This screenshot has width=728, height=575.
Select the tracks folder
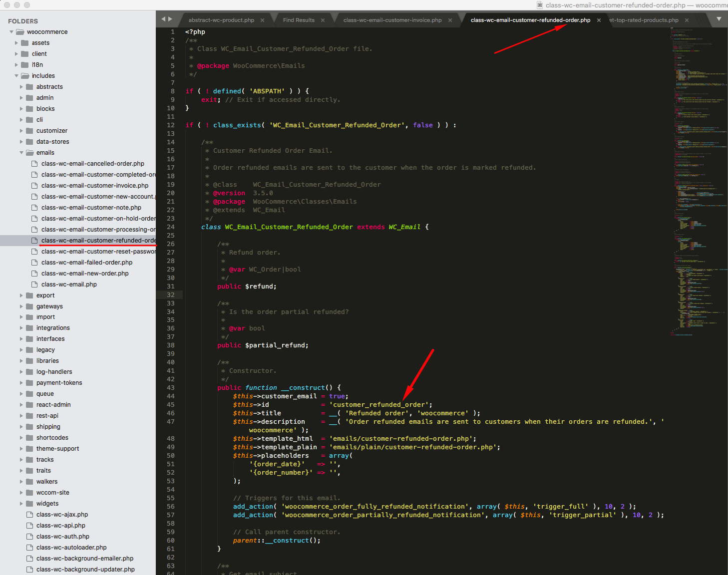45,460
